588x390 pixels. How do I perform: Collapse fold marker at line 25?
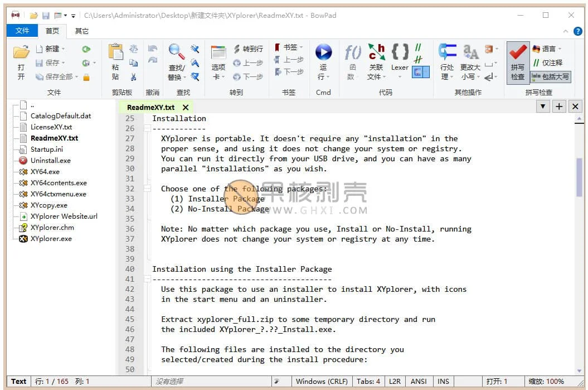click(x=147, y=118)
